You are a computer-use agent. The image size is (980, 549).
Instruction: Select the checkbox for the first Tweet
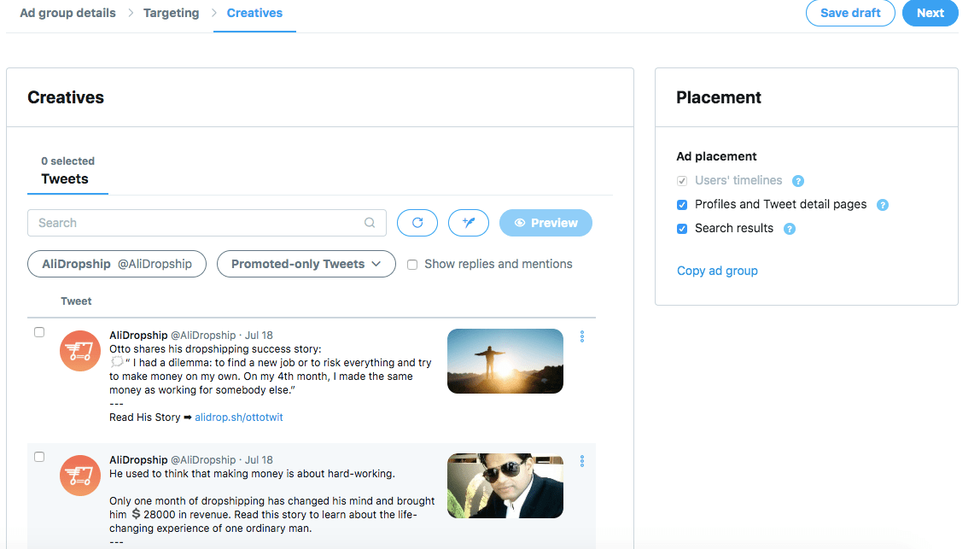pyautogui.click(x=39, y=332)
